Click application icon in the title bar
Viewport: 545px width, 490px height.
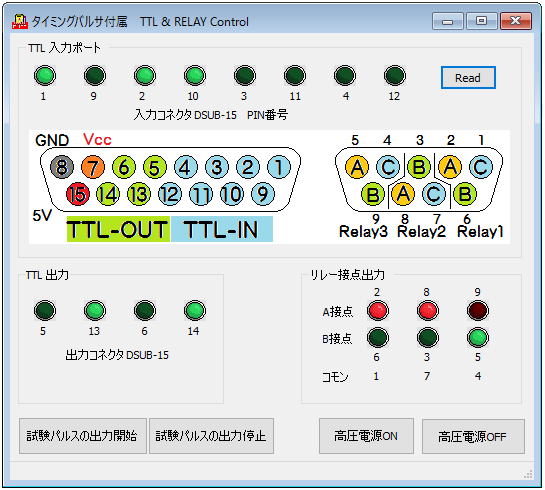pos(19,22)
